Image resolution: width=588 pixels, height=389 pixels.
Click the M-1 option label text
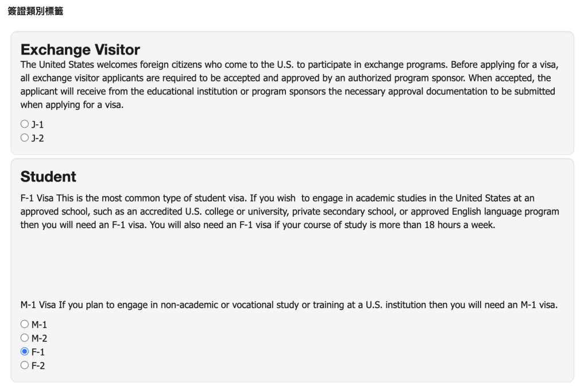pyautogui.click(x=40, y=325)
